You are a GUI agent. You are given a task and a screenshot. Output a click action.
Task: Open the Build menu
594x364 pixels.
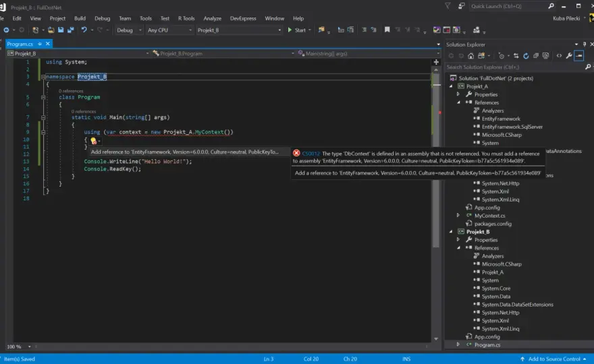[80, 18]
